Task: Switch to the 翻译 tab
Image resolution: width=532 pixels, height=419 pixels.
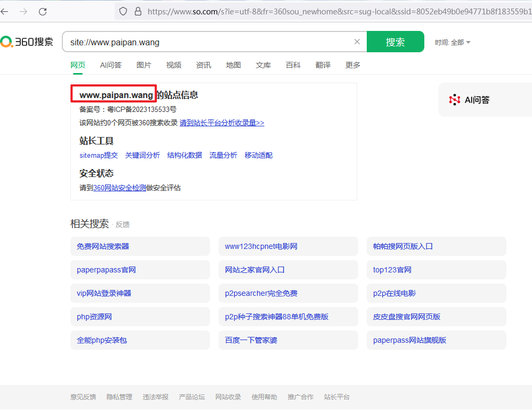Action: 323,65
